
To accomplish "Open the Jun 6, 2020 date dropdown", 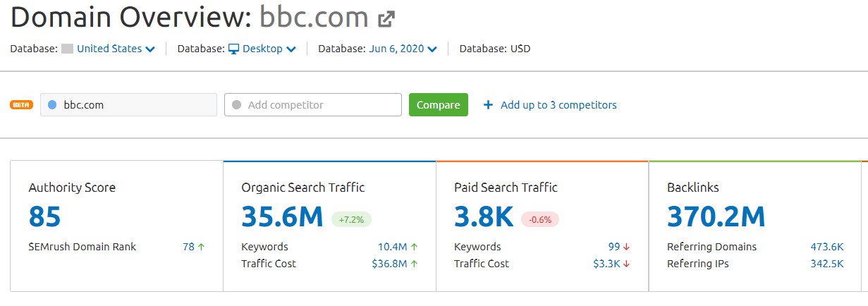I will (403, 49).
